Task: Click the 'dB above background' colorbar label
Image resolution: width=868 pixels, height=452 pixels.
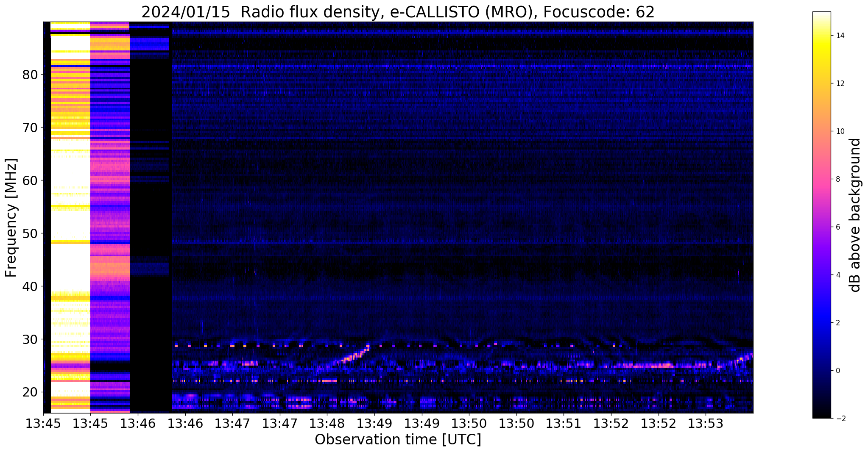Action: point(855,215)
